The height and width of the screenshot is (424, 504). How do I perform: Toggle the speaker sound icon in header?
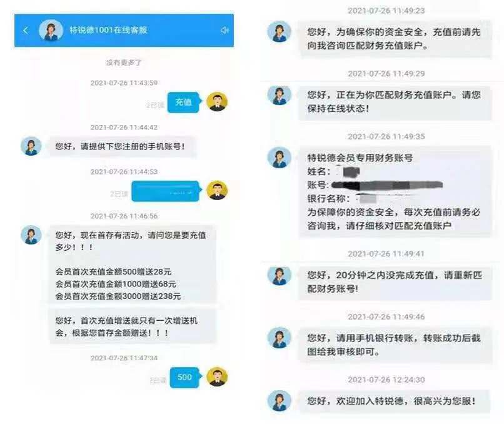[224, 30]
